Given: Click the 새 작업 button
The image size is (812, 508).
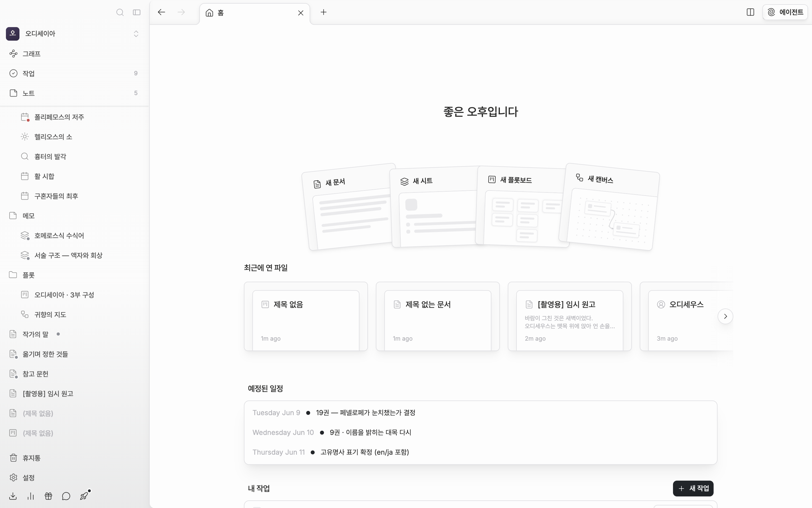Looking at the screenshot, I should (x=693, y=489).
